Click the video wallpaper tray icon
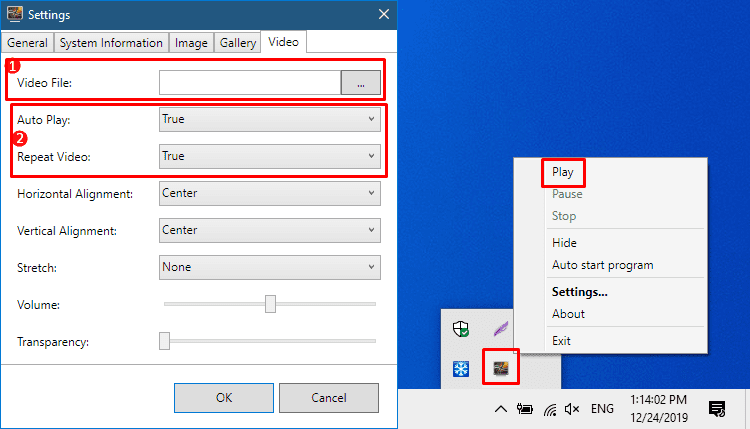 point(501,368)
